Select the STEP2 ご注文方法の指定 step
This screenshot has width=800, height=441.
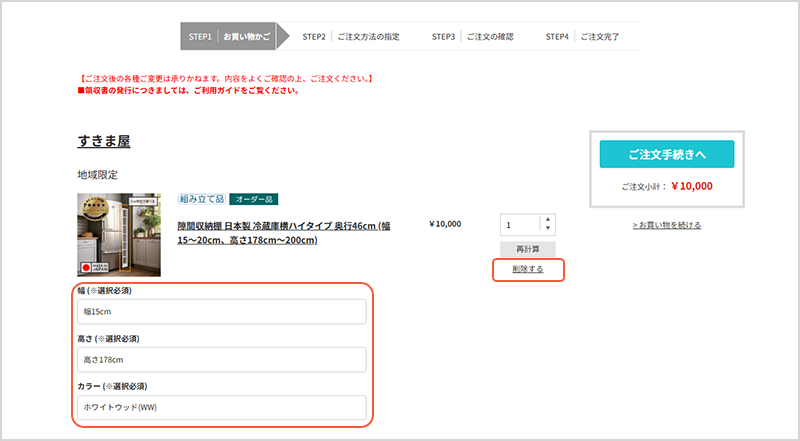(x=350, y=37)
